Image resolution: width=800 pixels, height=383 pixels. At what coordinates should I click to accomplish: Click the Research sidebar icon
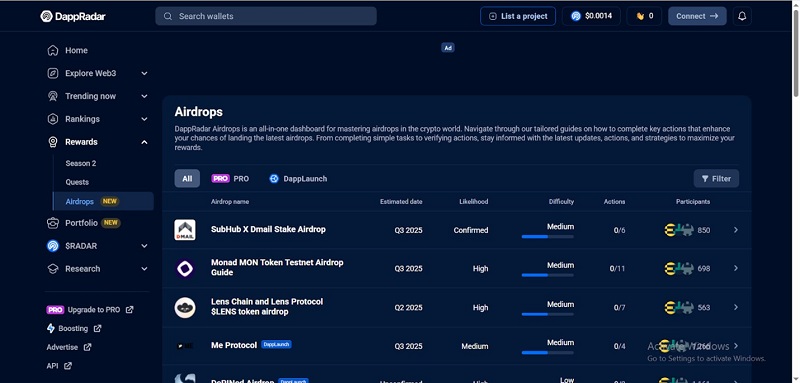[53, 269]
